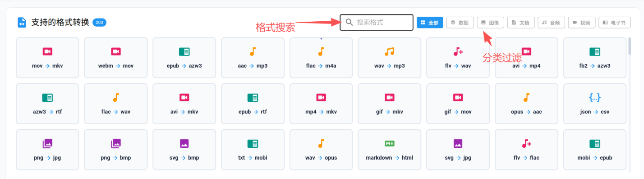Click the camera icon on avi to mkv card
The width and height of the screenshot is (644, 179).
[184, 98]
